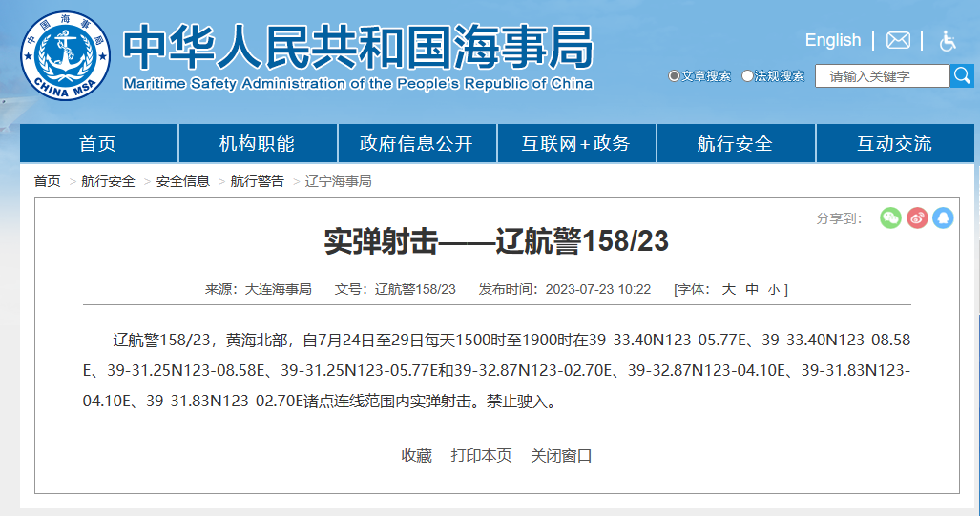
Task: Click the 打印本页 print link
Action: coord(481,455)
